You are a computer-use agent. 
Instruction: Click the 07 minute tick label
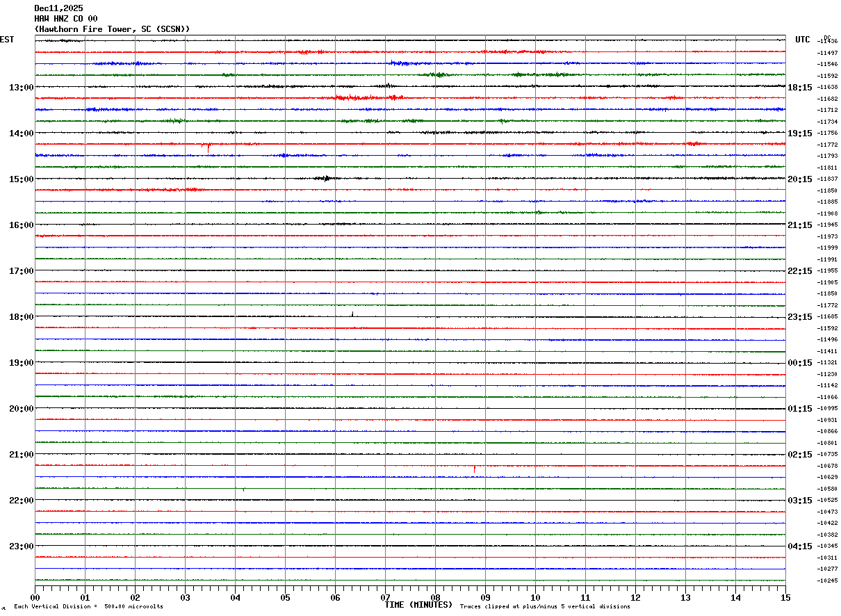[385, 597]
